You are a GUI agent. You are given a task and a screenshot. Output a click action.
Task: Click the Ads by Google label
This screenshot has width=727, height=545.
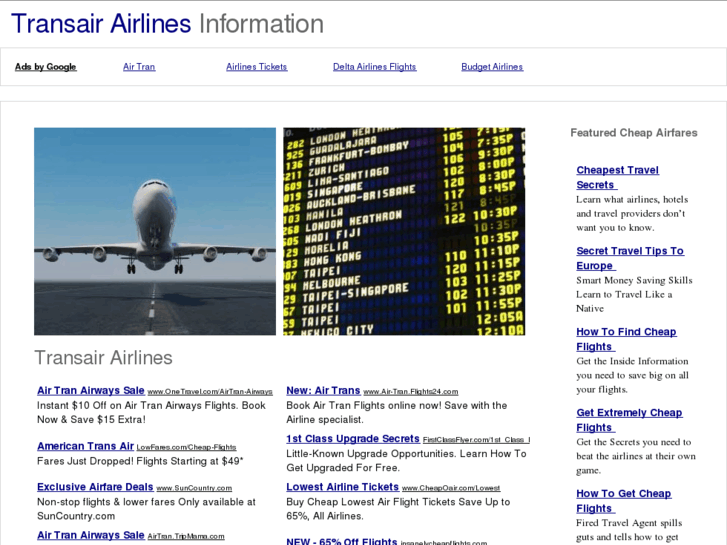pyautogui.click(x=45, y=67)
